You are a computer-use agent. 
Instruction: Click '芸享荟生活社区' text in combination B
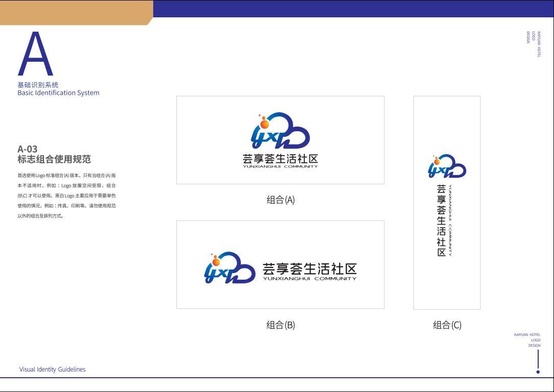coord(309,269)
